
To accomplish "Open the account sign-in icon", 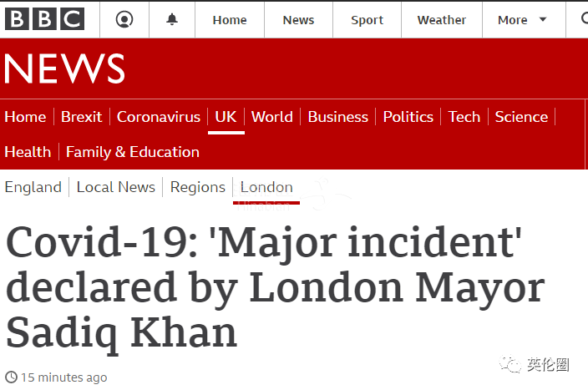I will (124, 19).
